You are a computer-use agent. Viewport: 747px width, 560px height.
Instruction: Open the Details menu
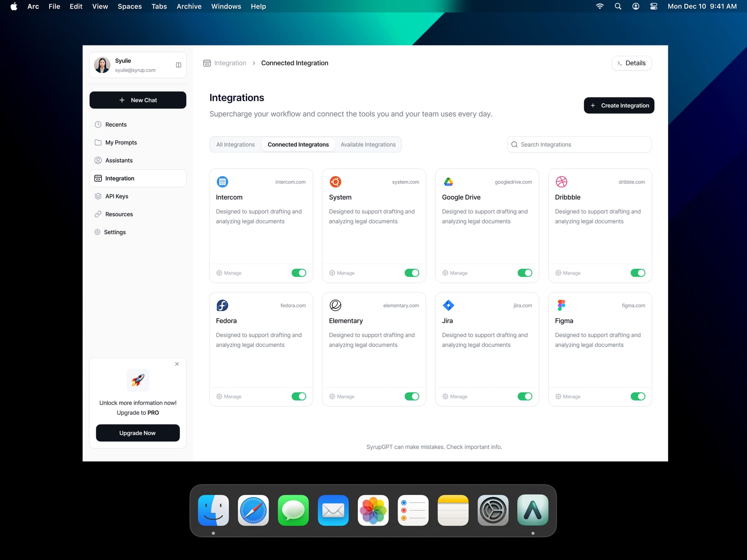pyautogui.click(x=631, y=63)
